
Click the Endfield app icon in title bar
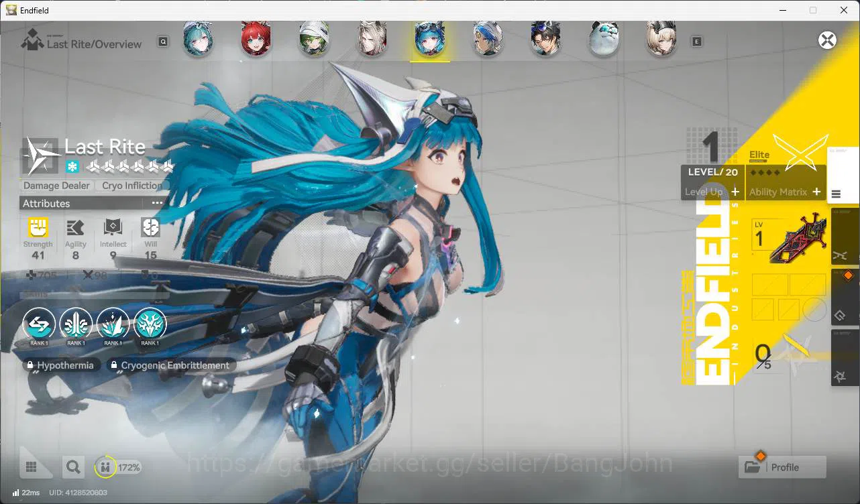click(11, 10)
